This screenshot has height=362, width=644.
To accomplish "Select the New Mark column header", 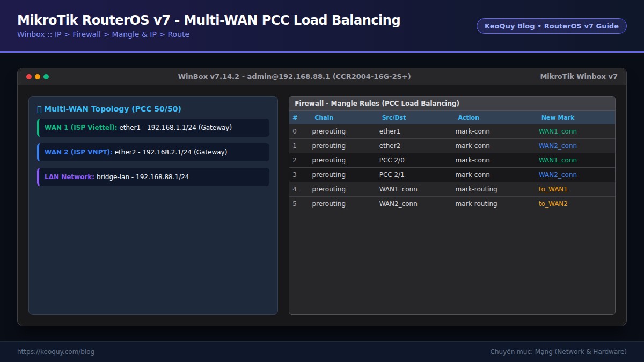I will pyautogui.click(x=558, y=117).
